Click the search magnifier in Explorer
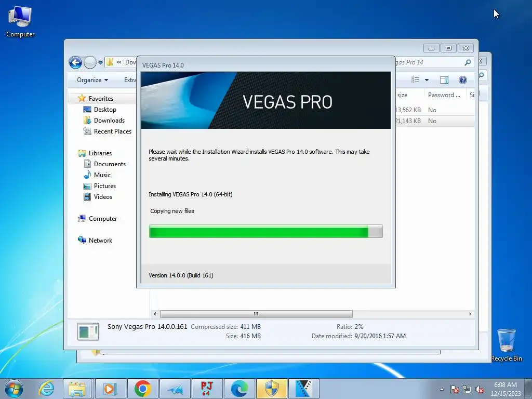The width and height of the screenshot is (532, 399). 468,62
